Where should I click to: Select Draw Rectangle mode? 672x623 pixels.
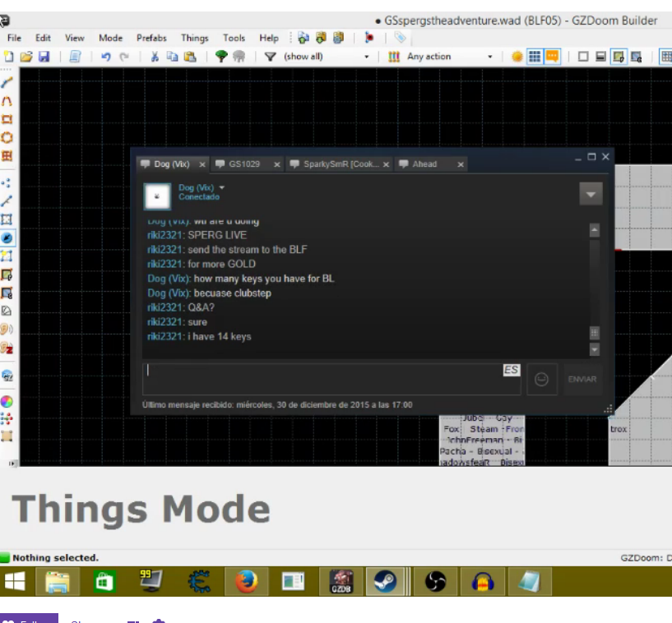(x=7, y=119)
